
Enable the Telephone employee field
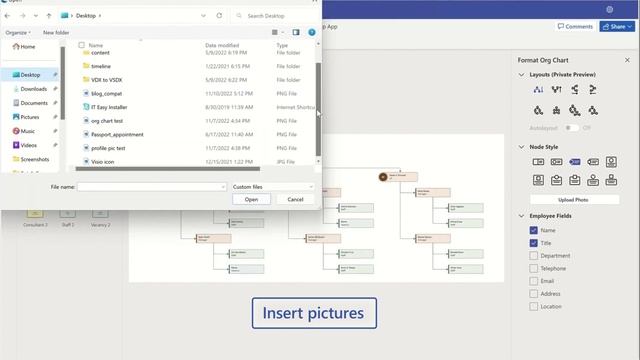pos(533,268)
